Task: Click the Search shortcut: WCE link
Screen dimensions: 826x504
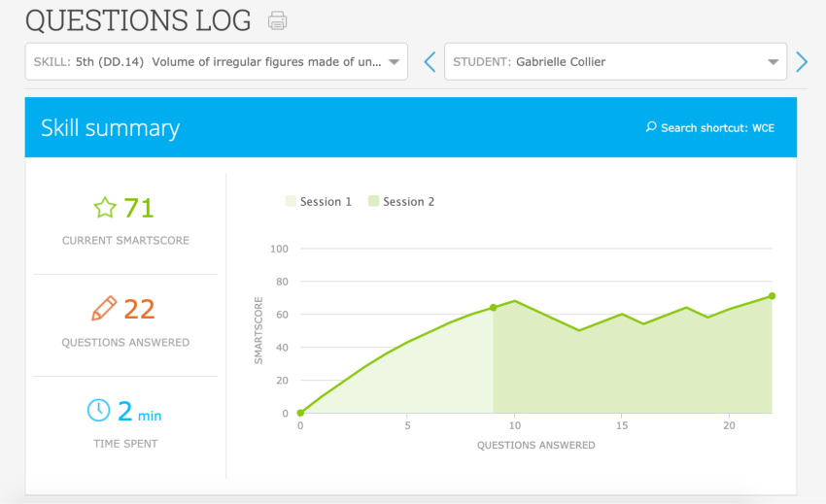Action: (717, 128)
